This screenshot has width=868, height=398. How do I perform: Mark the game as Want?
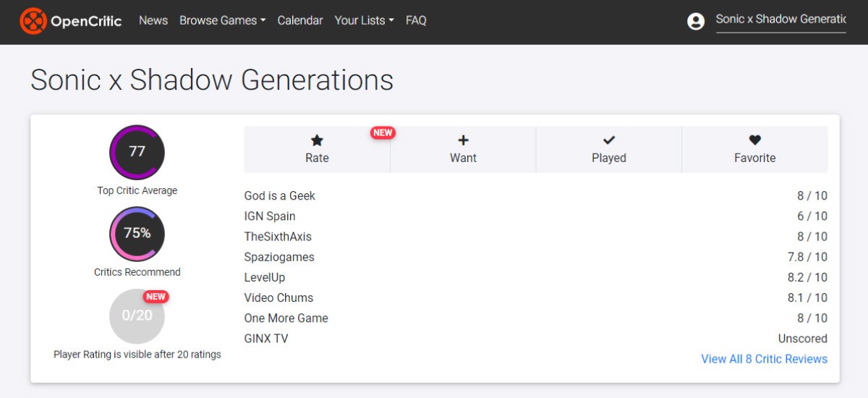[463, 150]
